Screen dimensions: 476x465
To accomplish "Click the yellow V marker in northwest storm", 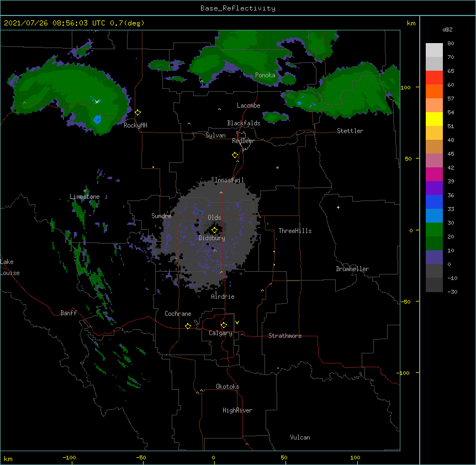I will pos(97,102).
